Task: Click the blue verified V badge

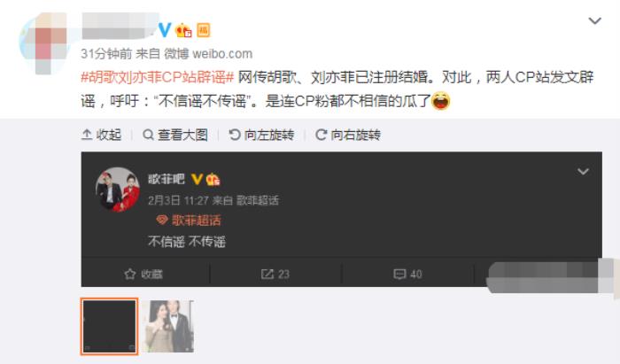Action: [x=165, y=29]
